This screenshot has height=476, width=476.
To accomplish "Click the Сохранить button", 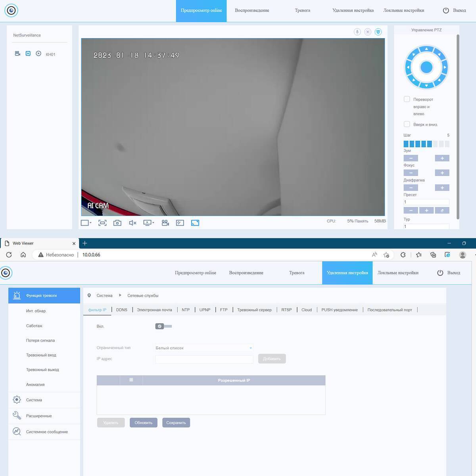I will [x=176, y=422].
